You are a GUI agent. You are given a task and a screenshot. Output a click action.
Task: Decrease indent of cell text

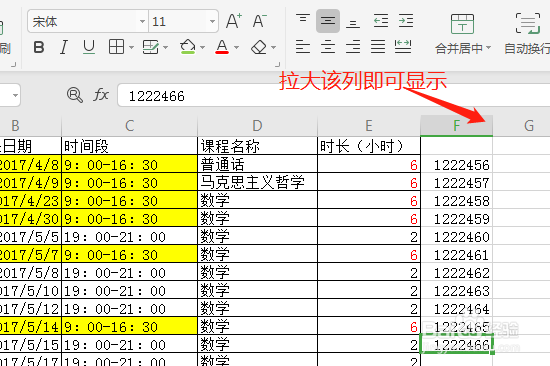[381, 21]
